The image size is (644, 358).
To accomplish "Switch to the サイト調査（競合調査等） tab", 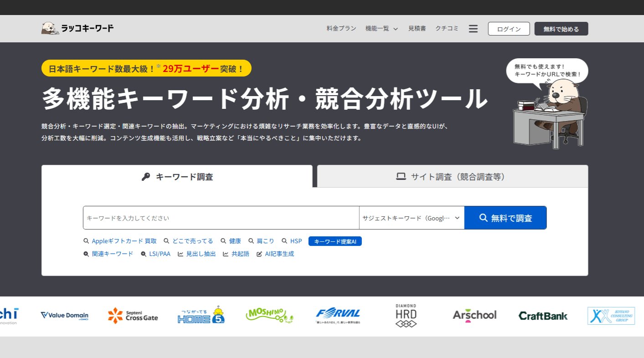I will (x=453, y=176).
